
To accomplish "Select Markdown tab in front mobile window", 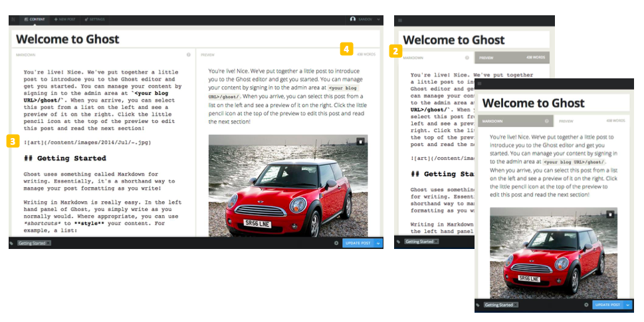I will [x=516, y=121].
